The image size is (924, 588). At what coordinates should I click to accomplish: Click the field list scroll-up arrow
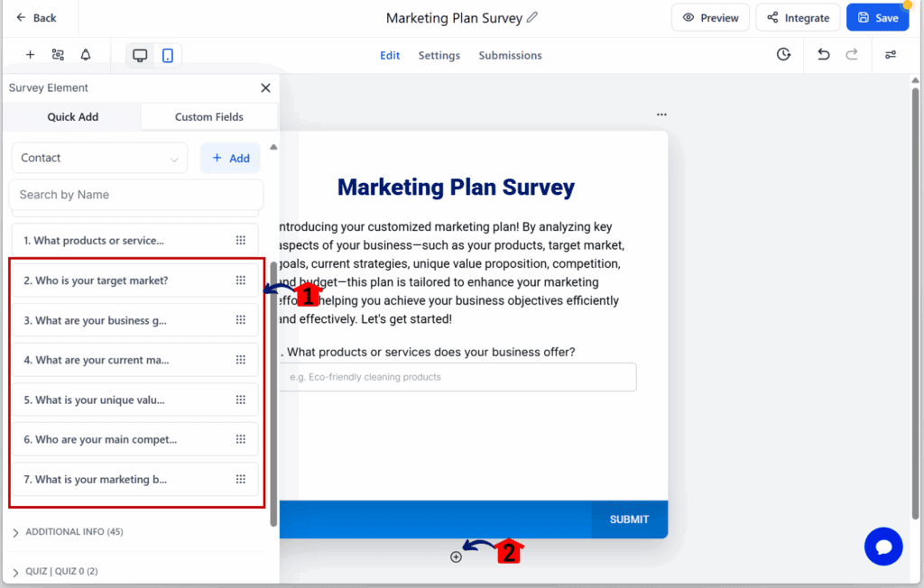pos(273,147)
